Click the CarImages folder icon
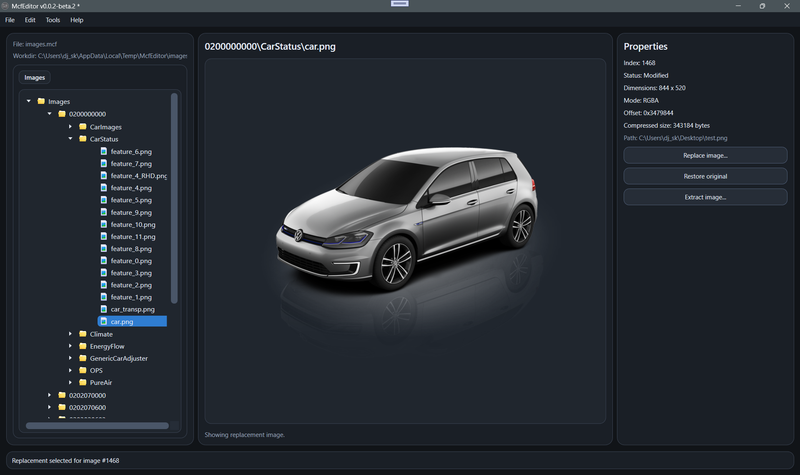 click(x=83, y=127)
